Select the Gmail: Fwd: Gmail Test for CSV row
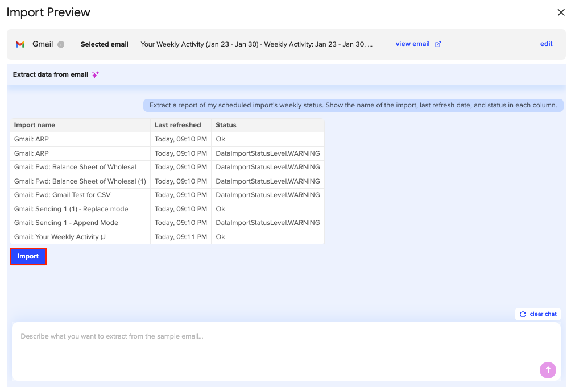Image resolution: width=571 pixels, height=392 pixels. tap(80, 194)
